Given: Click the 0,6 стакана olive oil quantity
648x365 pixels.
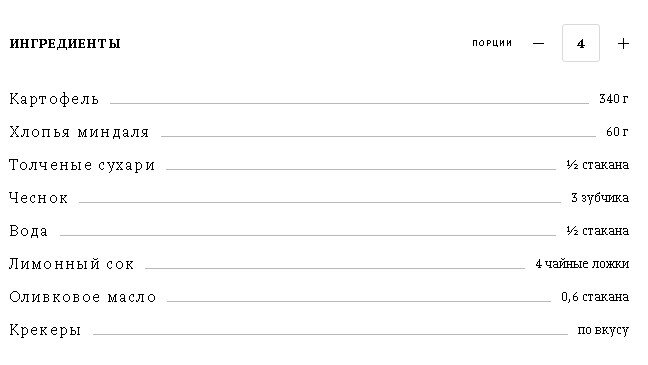Looking at the screenshot, I should pos(595,297).
